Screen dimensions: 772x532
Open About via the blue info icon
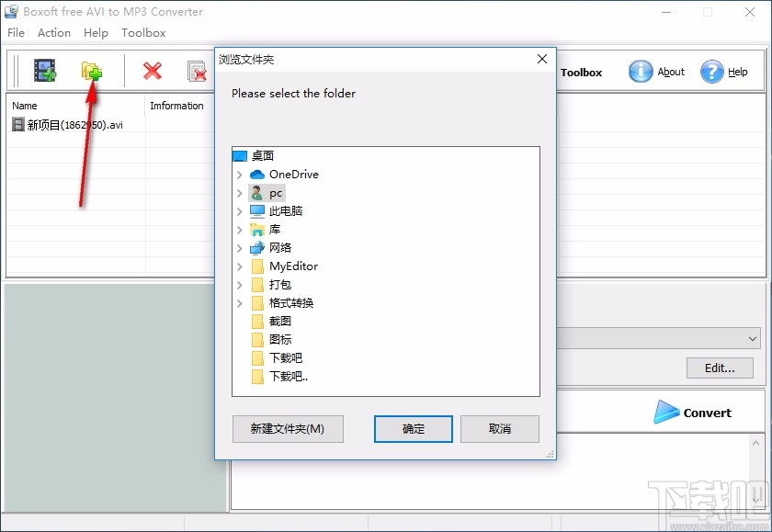click(x=640, y=71)
